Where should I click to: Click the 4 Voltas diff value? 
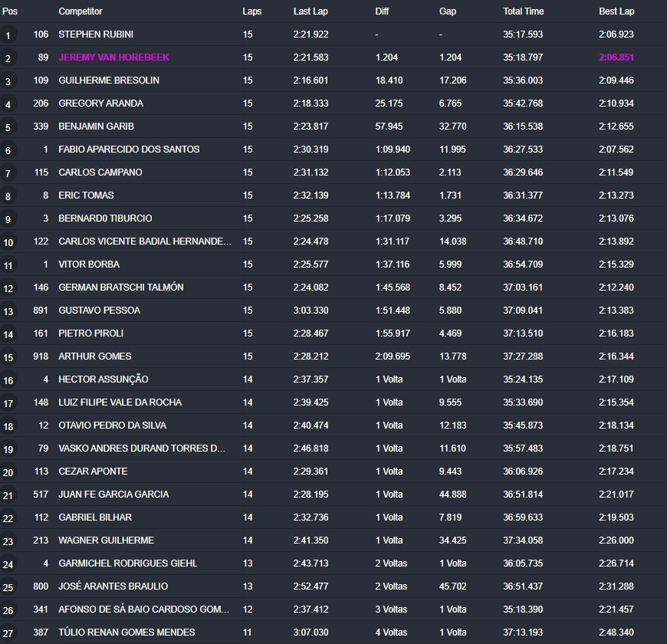[391, 632]
